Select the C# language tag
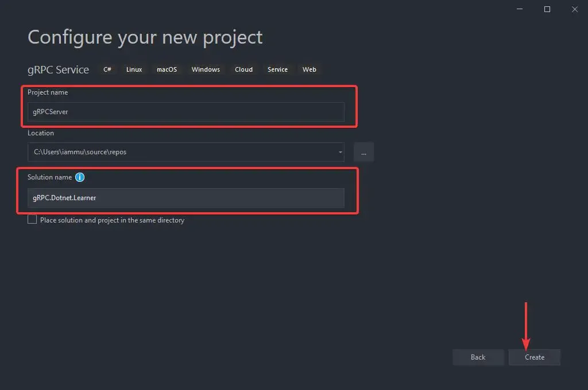 (x=107, y=69)
